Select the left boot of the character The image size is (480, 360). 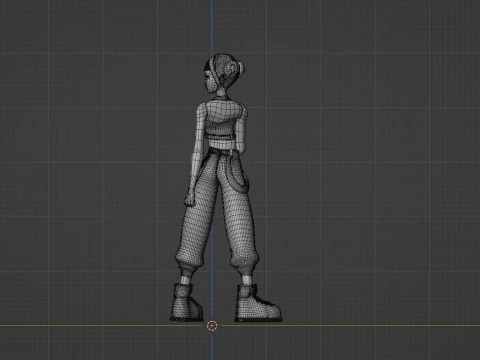click(187, 303)
